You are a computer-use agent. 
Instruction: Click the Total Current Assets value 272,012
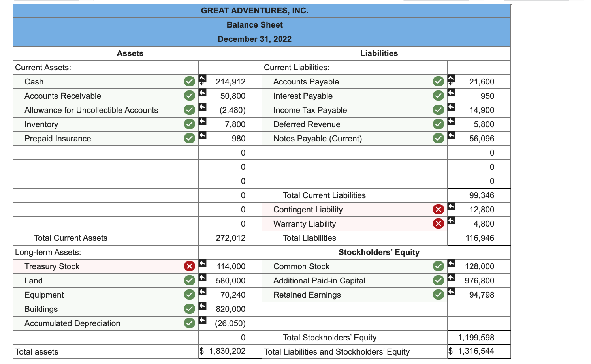click(230, 238)
